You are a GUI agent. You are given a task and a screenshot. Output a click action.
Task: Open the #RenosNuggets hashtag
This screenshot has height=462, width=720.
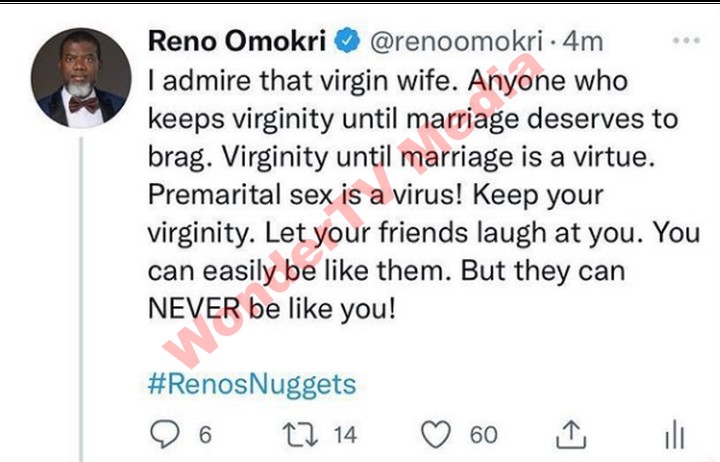pyautogui.click(x=252, y=384)
